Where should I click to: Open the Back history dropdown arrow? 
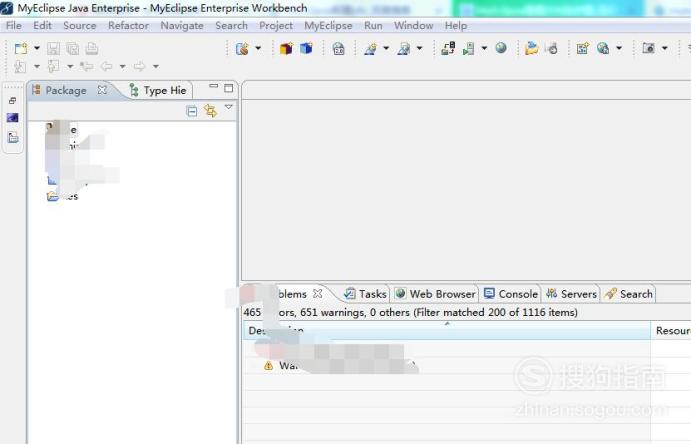(123, 67)
